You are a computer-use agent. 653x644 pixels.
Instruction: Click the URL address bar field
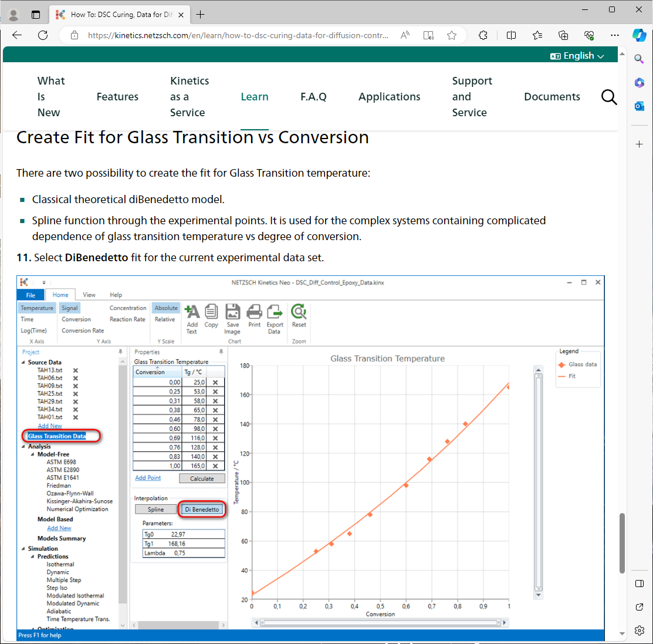[x=238, y=35]
